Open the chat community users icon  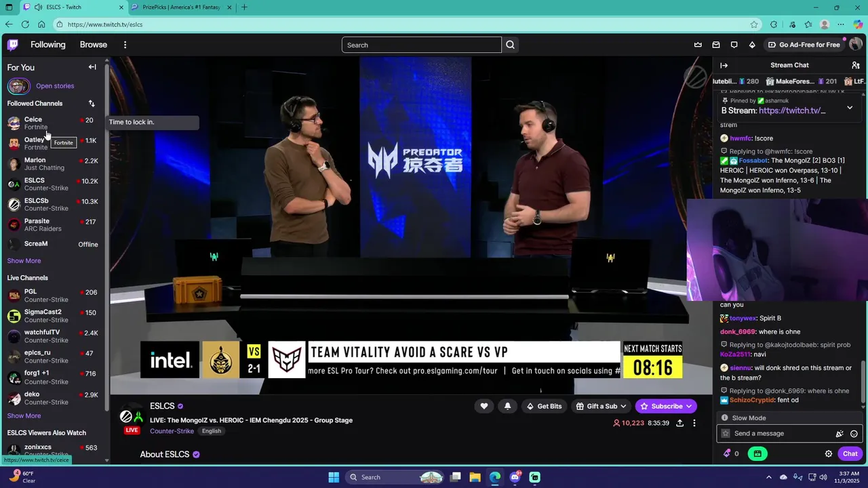(856, 65)
